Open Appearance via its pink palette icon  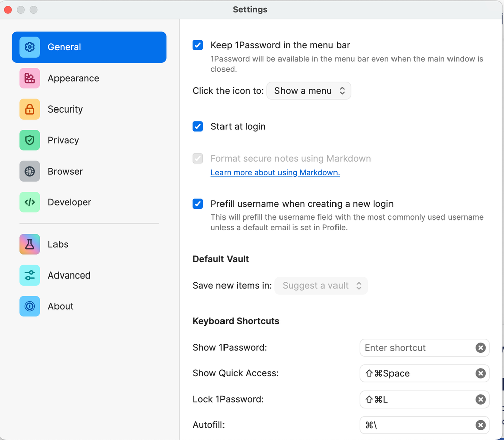point(30,78)
